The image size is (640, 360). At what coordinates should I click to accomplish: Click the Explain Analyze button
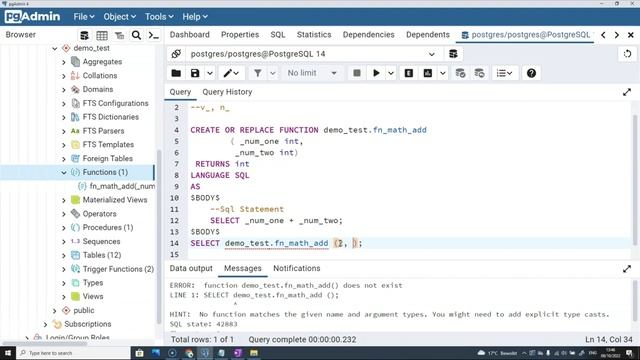[428, 73]
